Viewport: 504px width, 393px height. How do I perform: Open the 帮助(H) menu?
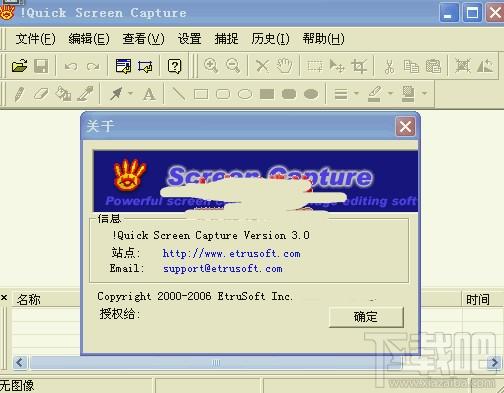pyautogui.click(x=323, y=39)
